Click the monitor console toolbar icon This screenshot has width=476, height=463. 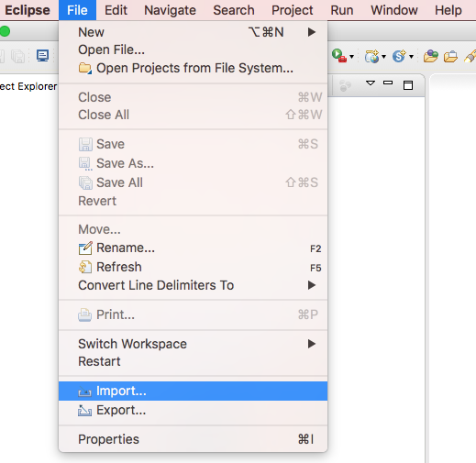point(42,56)
